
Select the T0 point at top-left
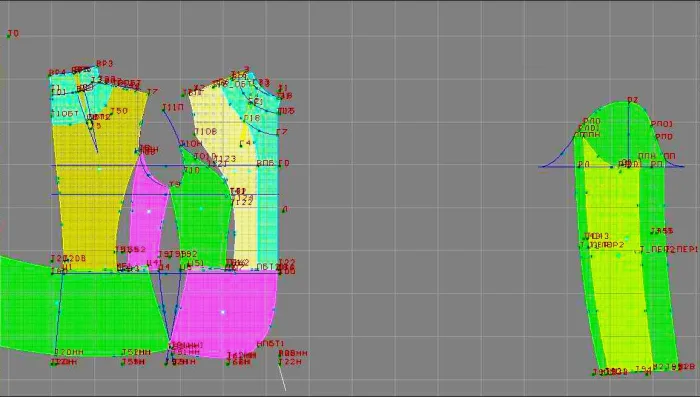pos(13,33)
